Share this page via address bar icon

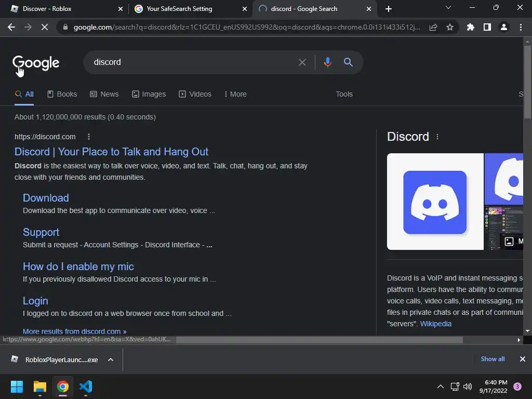(x=433, y=27)
